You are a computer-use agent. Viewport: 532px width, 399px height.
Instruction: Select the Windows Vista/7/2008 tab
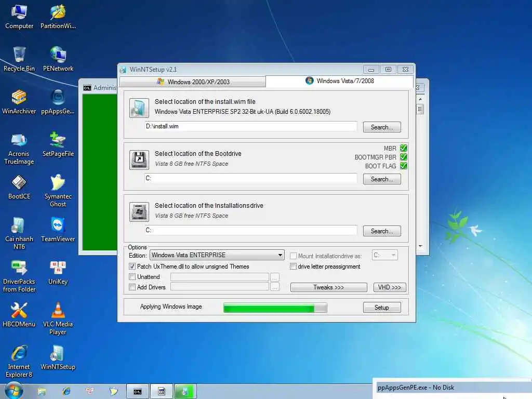click(x=340, y=81)
